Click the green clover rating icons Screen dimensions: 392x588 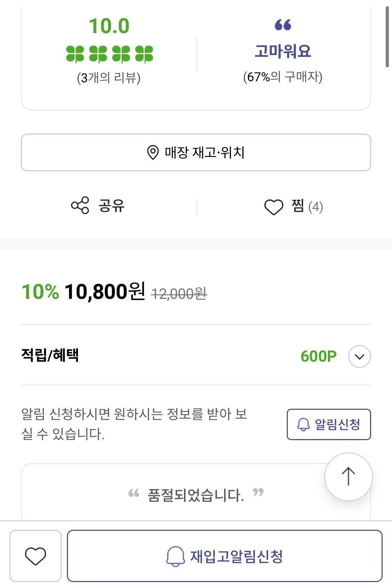click(x=109, y=54)
